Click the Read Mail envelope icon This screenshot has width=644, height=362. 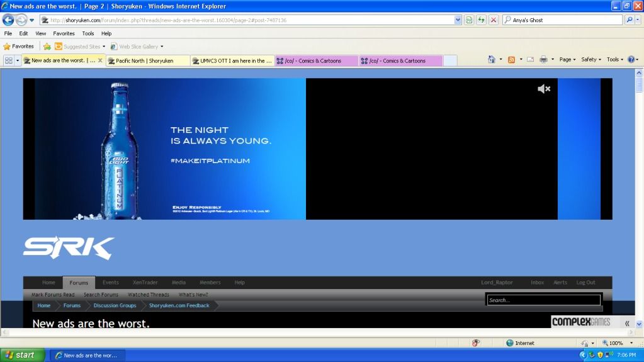(531, 60)
